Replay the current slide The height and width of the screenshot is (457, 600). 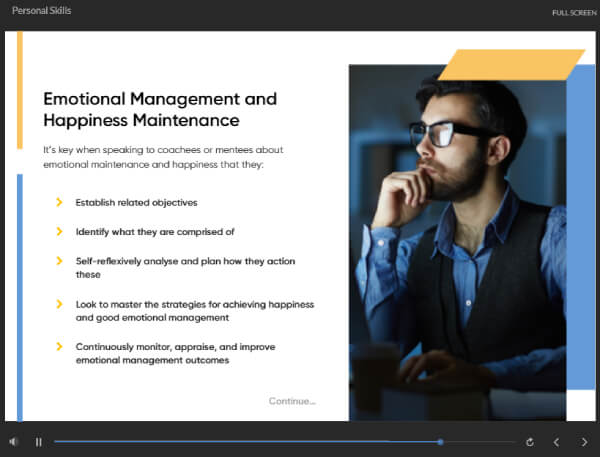click(530, 441)
